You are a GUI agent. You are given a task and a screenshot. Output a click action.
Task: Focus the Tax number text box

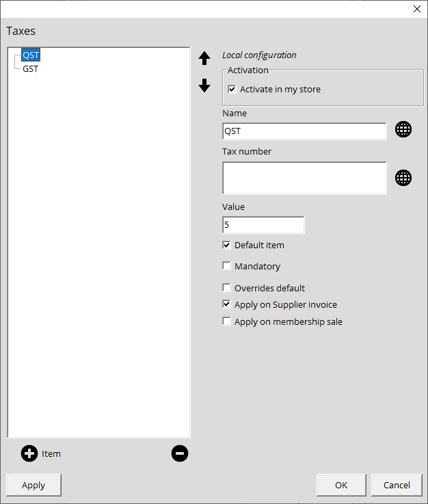(304, 178)
